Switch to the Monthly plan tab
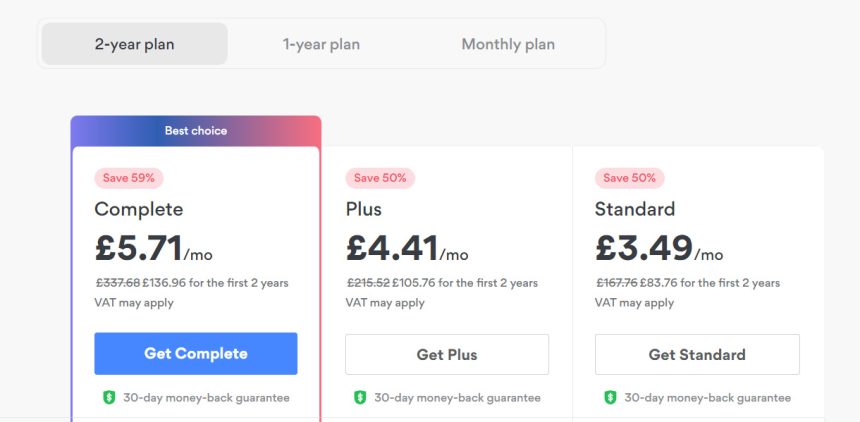The width and height of the screenshot is (860, 422). pos(508,44)
